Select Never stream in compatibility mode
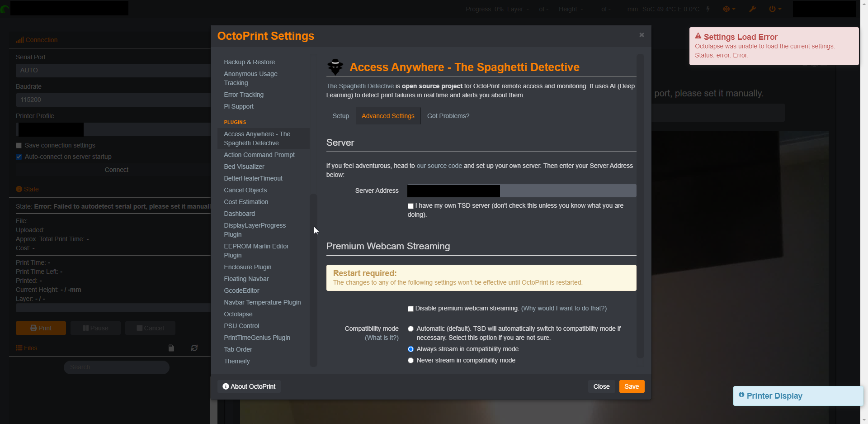The image size is (868, 424). click(410, 361)
